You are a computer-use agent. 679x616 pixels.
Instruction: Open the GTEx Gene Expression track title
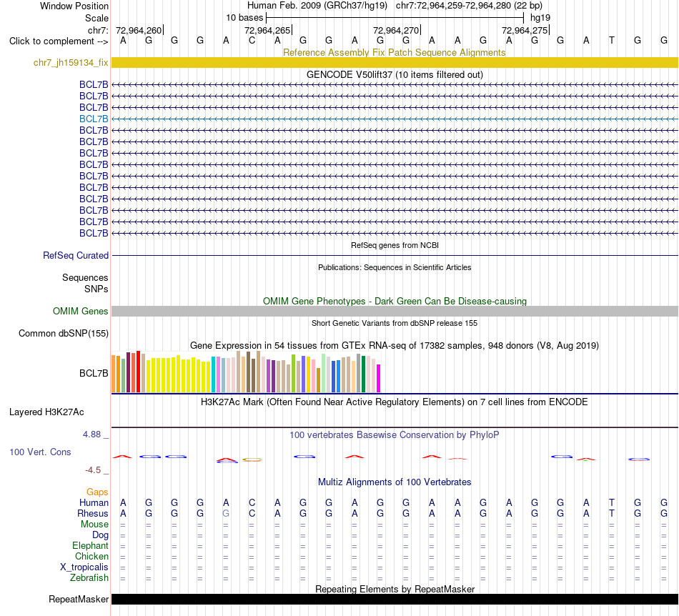395,345
